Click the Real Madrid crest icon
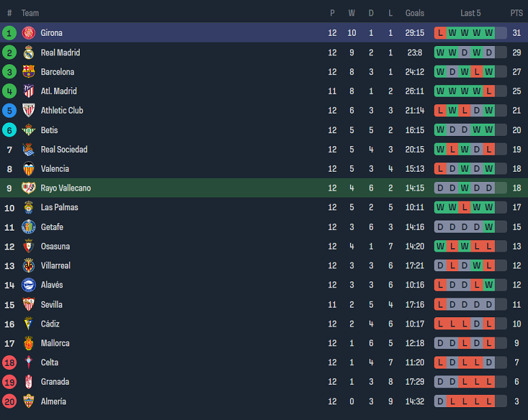 28,52
